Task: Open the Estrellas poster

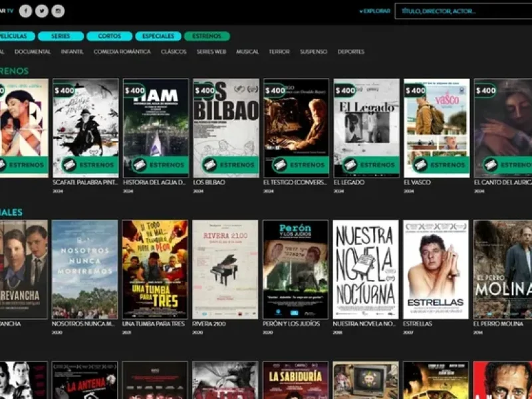Action: [436, 269]
